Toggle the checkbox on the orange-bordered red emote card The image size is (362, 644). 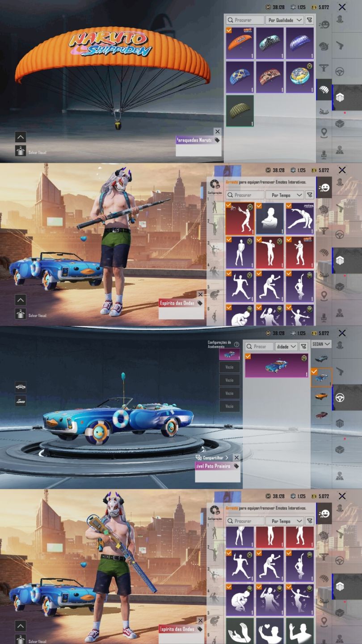pyautogui.click(x=229, y=206)
